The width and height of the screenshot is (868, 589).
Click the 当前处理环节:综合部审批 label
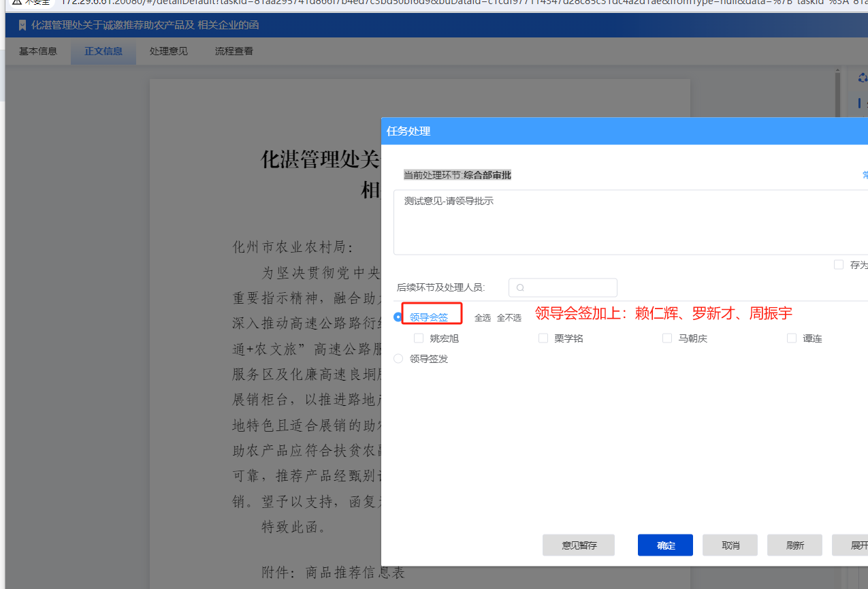457,175
